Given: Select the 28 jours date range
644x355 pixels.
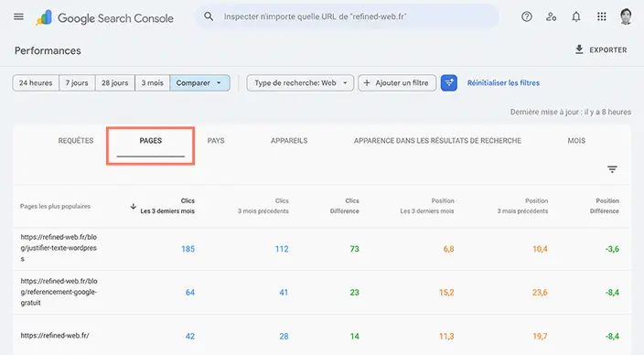Looking at the screenshot, I should click(x=115, y=82).
